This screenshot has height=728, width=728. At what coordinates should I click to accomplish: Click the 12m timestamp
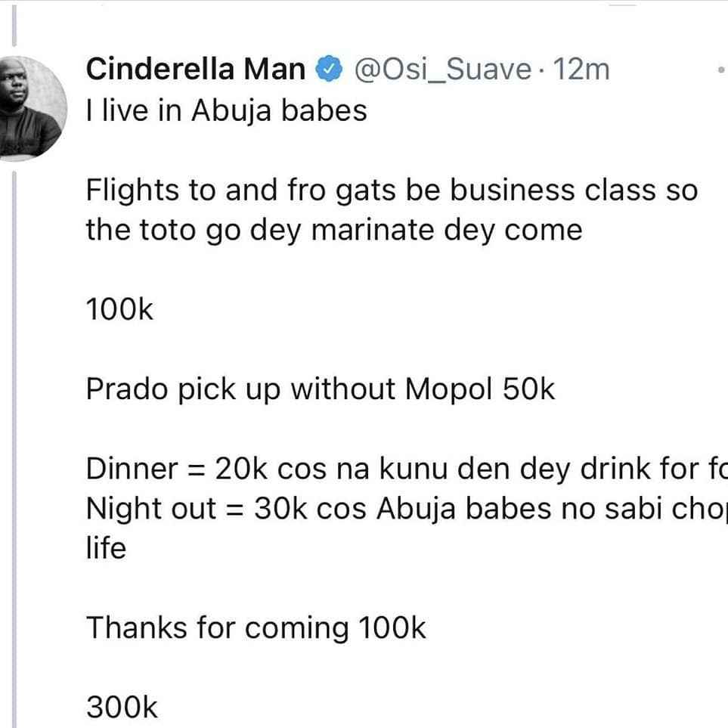581,70
